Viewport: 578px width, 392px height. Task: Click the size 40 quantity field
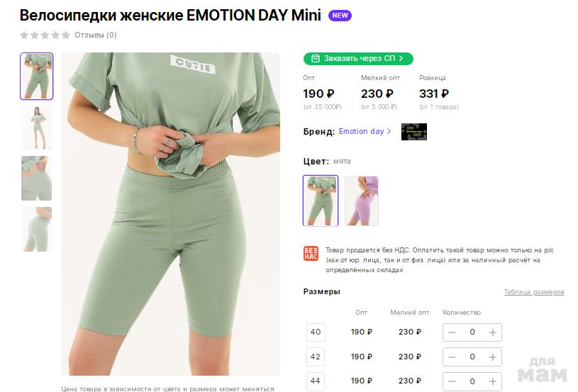pos(472,332)
